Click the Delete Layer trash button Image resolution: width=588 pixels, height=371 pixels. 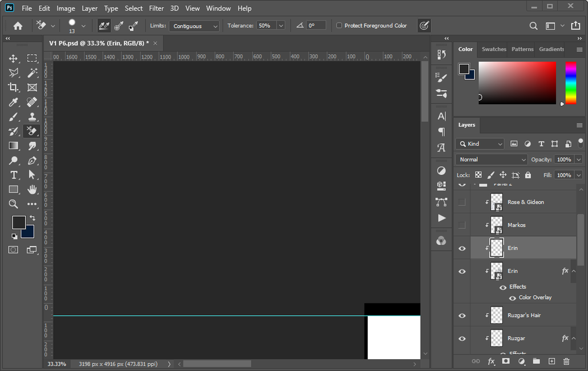pos(566,362)
